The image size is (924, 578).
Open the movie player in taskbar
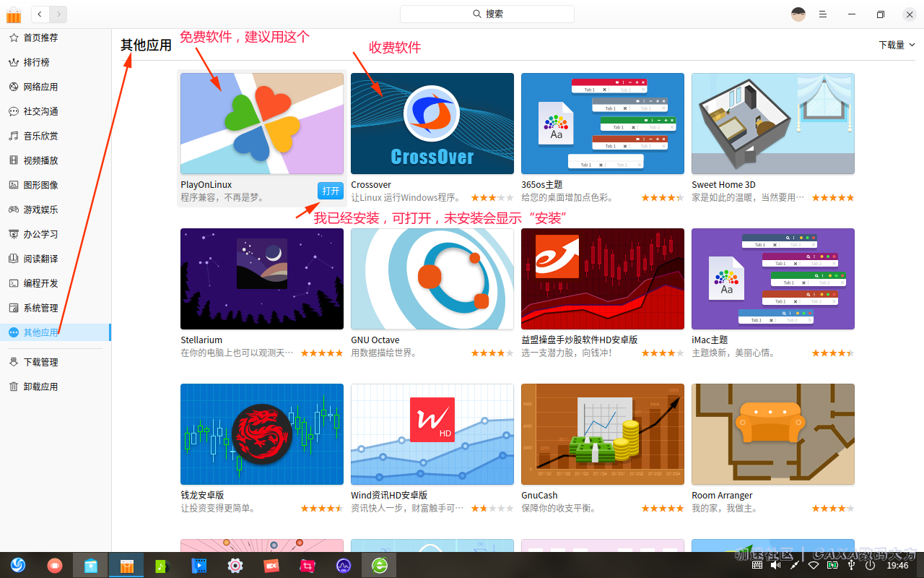tap(199, 565)
